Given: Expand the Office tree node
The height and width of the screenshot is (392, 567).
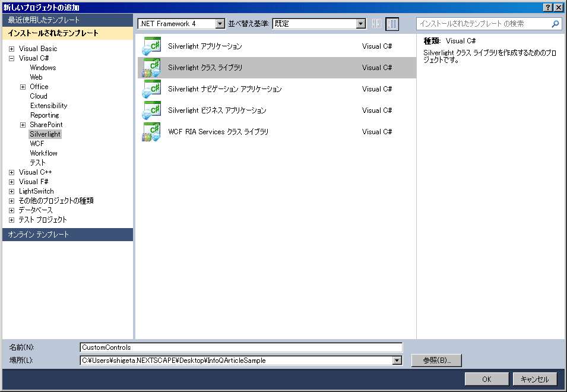Looking at the screenshot, I should [23, 87].
